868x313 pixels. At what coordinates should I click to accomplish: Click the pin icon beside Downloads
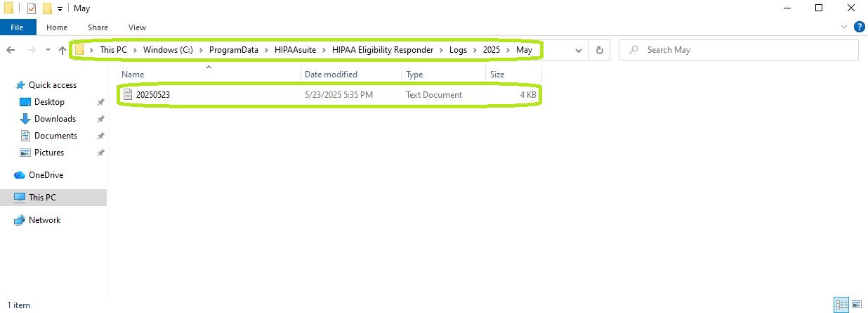pyautogui.click(x=101, y=119)
